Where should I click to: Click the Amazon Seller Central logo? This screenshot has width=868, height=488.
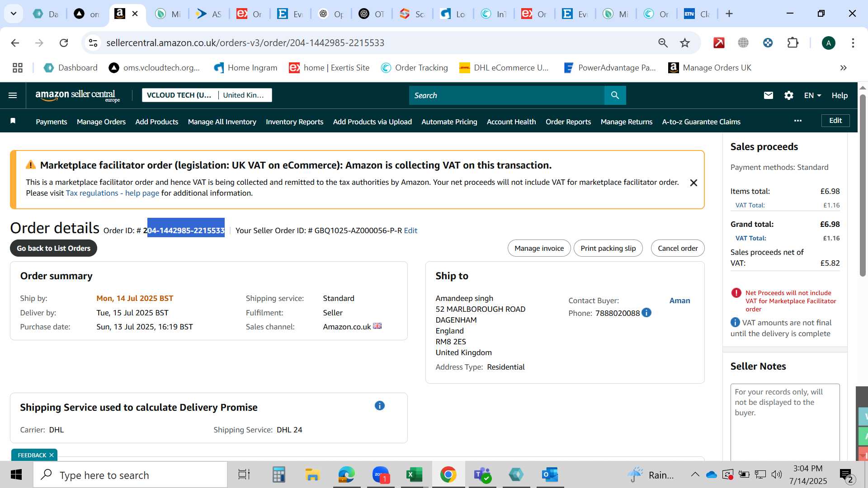77,95
